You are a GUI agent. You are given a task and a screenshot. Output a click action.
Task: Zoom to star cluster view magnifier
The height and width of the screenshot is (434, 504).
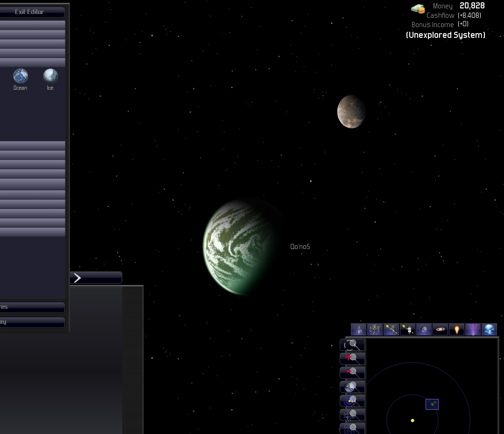tap(352, 415)
